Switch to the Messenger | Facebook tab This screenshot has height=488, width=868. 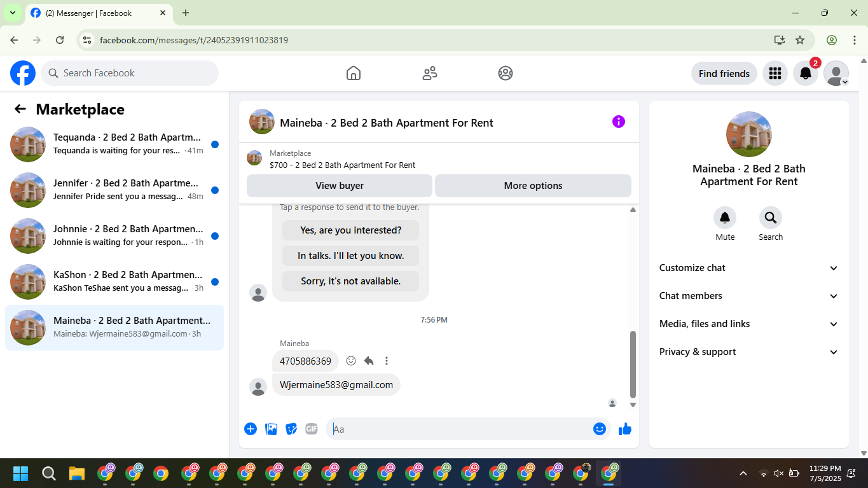[99, 13]
